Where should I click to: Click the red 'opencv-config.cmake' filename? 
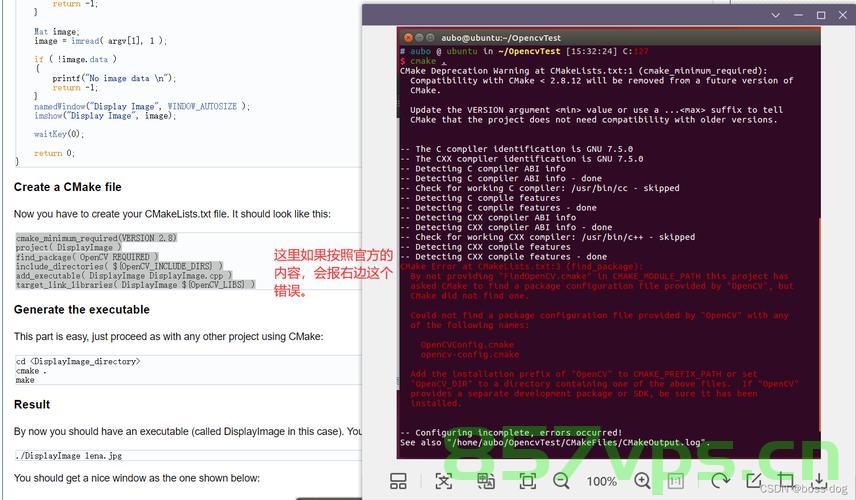[x=469, y=355]
